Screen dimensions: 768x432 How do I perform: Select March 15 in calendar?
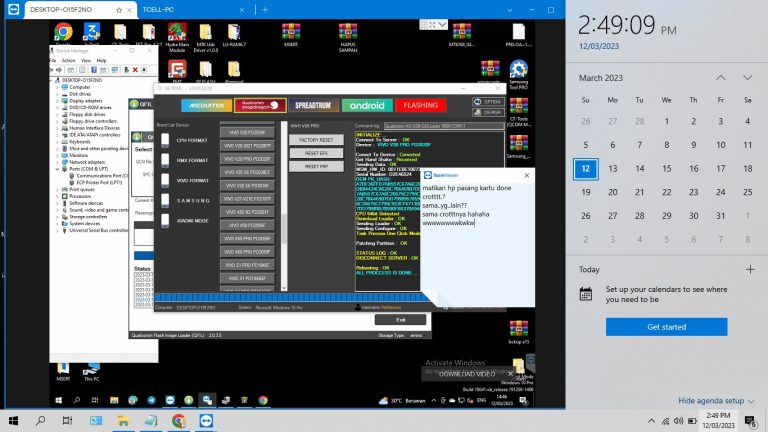point(666,168)
